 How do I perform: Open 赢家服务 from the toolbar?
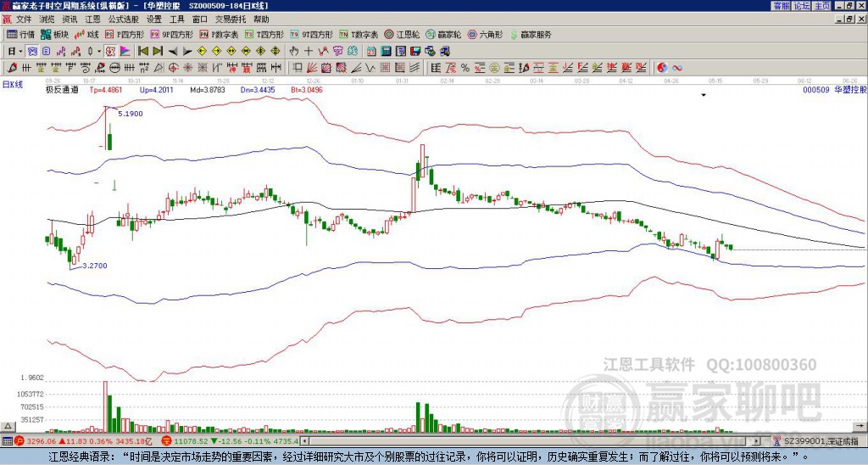(x=531, y=34)
